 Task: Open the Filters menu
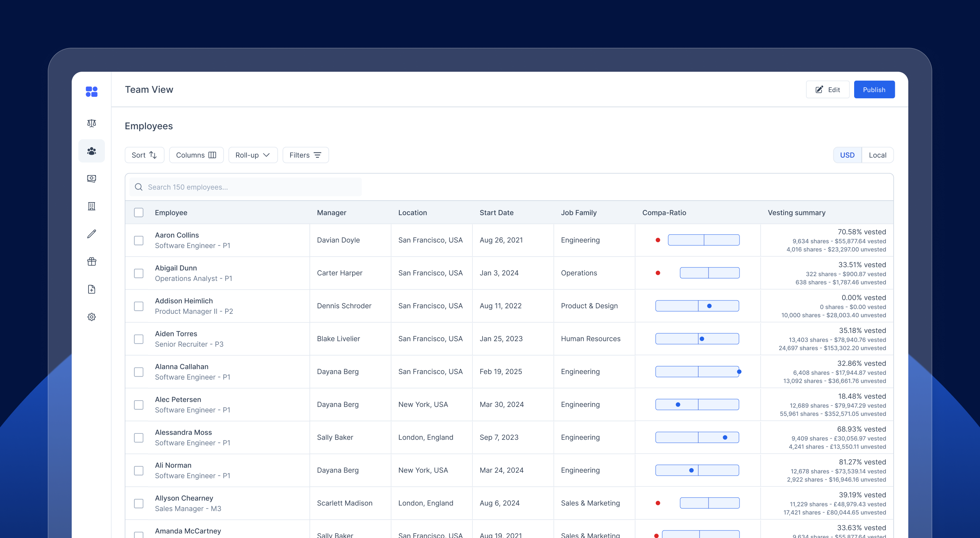(x=305, y=155)
